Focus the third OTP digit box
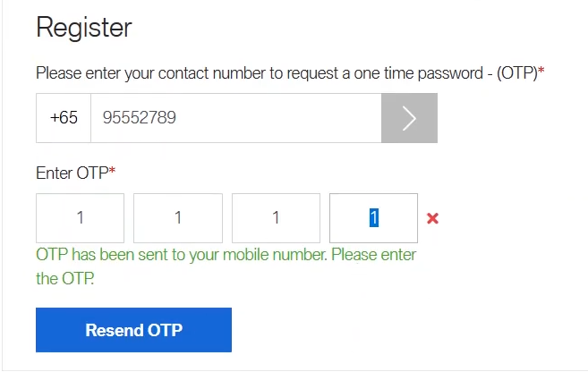588x372 pixels. (276, 218)
